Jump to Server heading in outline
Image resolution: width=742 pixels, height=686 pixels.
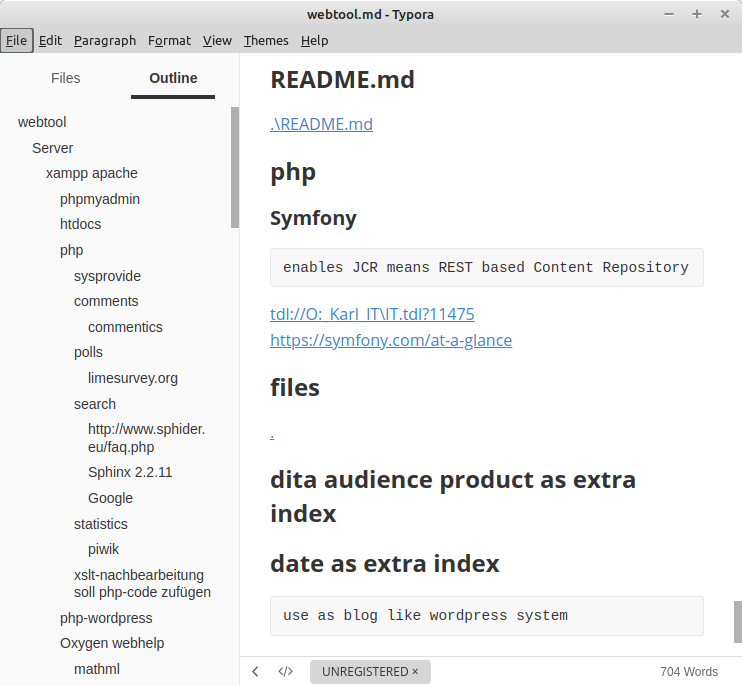[x=53, y=148]
